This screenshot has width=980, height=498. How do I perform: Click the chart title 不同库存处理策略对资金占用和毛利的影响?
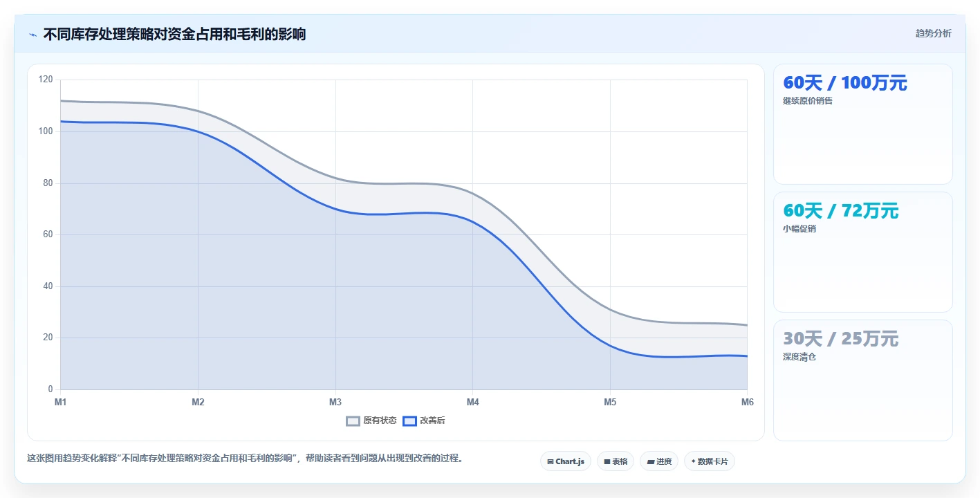(x=174, y=34)
